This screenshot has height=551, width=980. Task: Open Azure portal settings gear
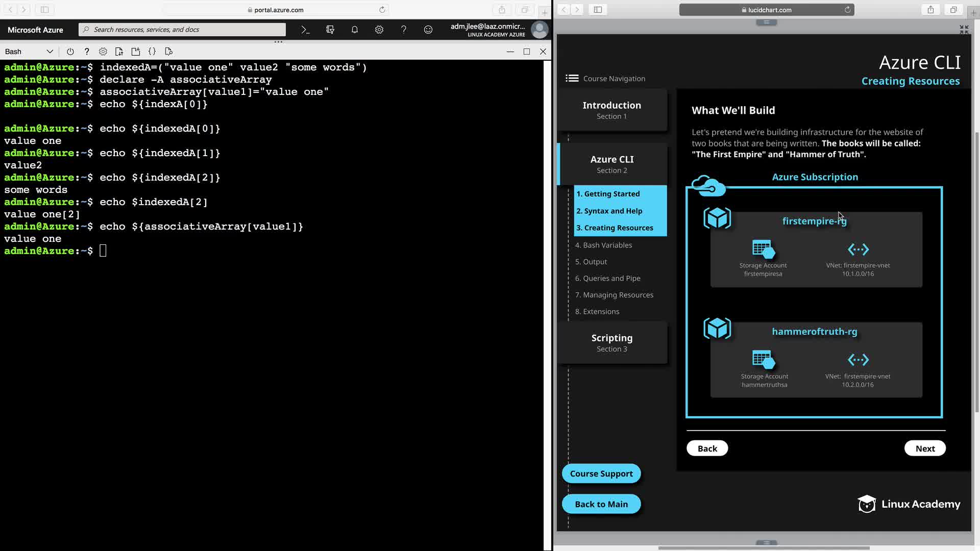[x=379, y=30]
